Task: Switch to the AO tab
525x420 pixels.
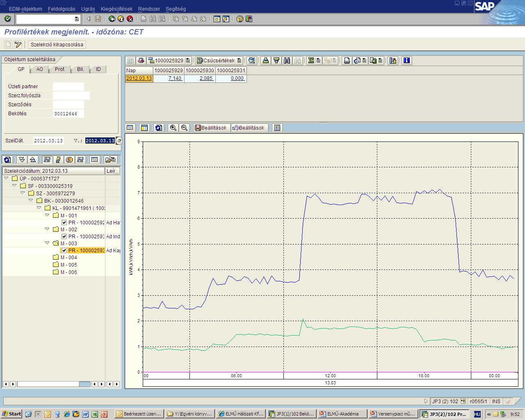Action: [x=39, y=69]
